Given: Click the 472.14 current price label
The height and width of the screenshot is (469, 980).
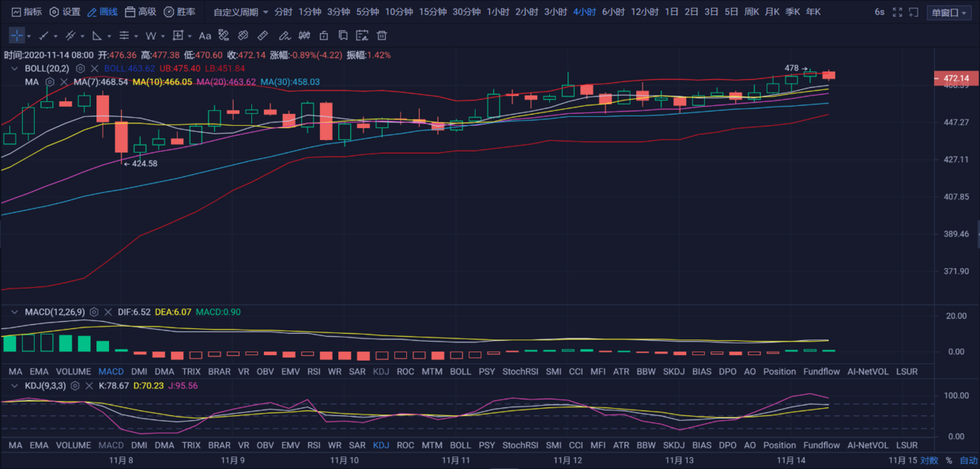Looking at the screenshot, I should point(955,78).
